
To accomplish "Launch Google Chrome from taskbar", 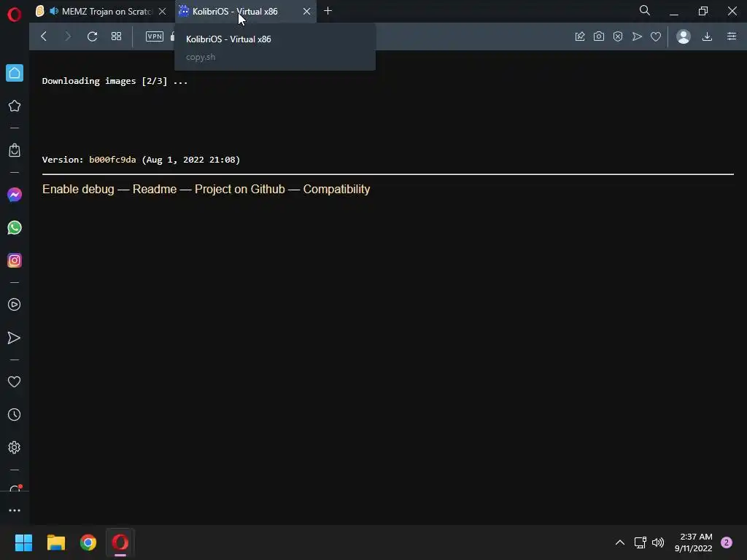I will click(88, 542).
